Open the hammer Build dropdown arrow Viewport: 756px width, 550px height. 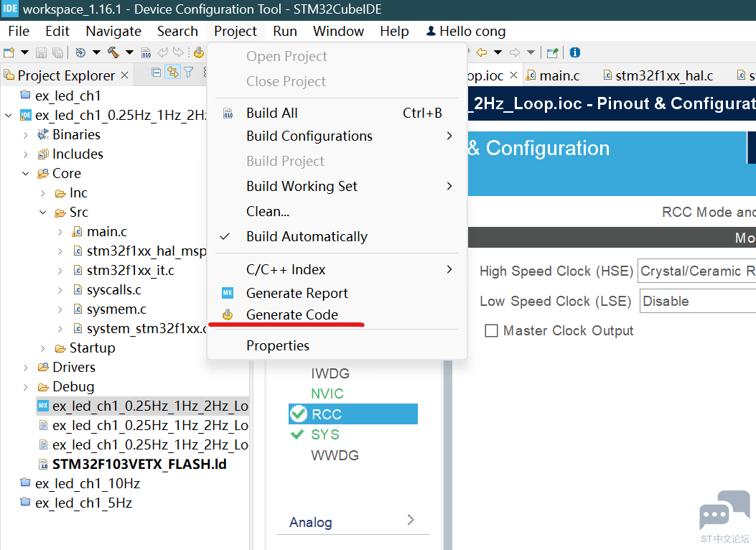coord(129,52)
